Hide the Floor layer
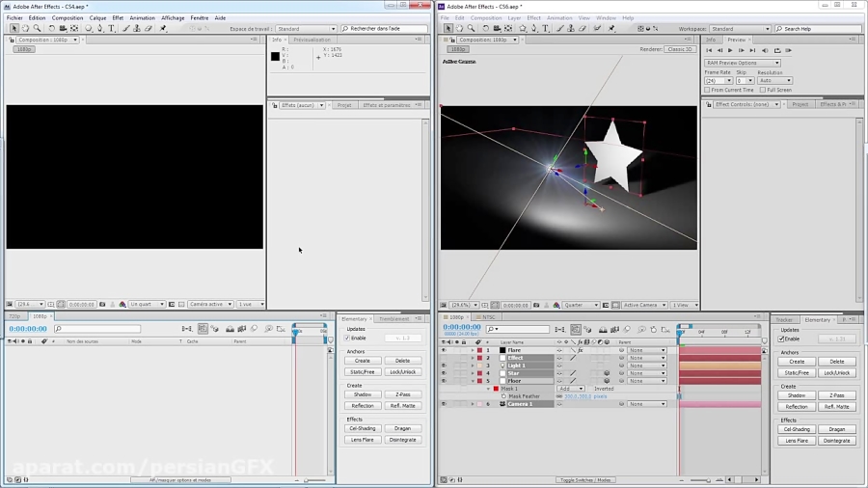The height and width of the screenshot is (488, 868). 444,381
